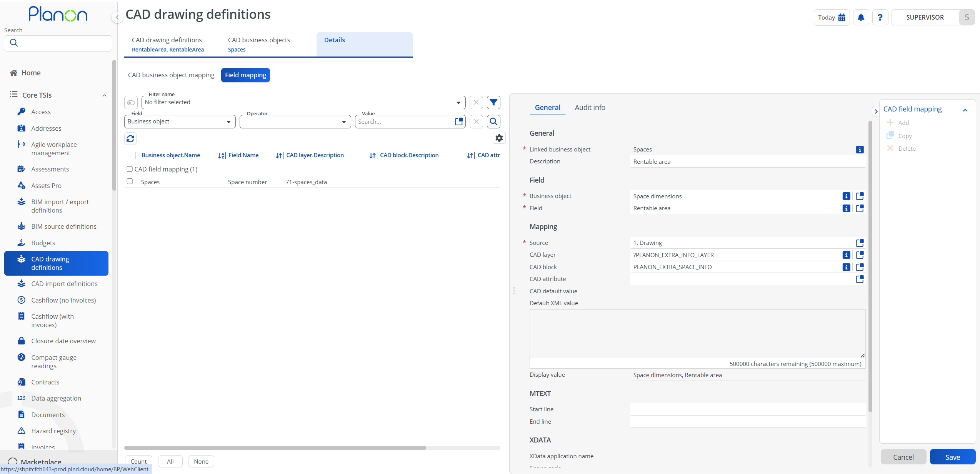Open Field selection dialog

tap(860, 208)
